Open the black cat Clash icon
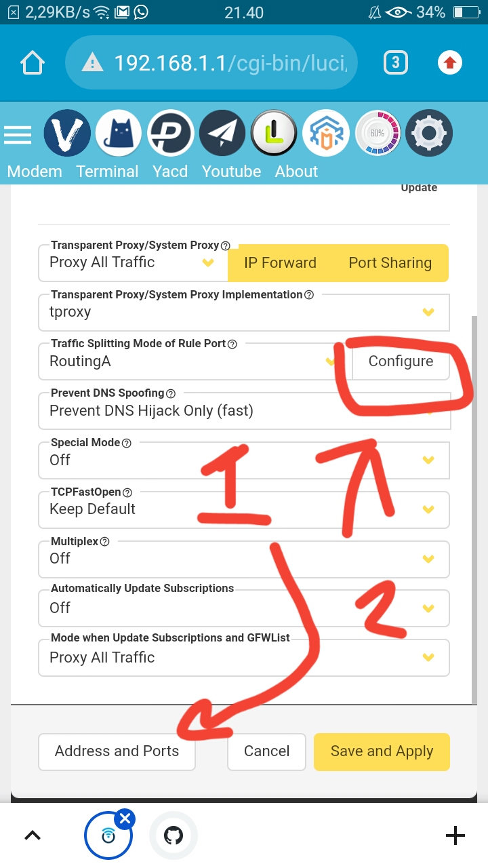488x868 pixels. pos(119,134)
